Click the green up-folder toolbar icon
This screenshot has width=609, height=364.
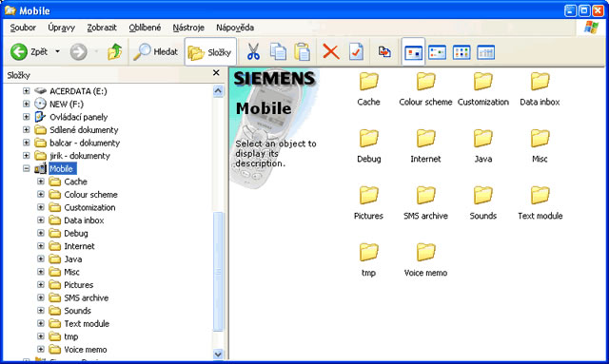pyautogui.click(x=114, y=51)
